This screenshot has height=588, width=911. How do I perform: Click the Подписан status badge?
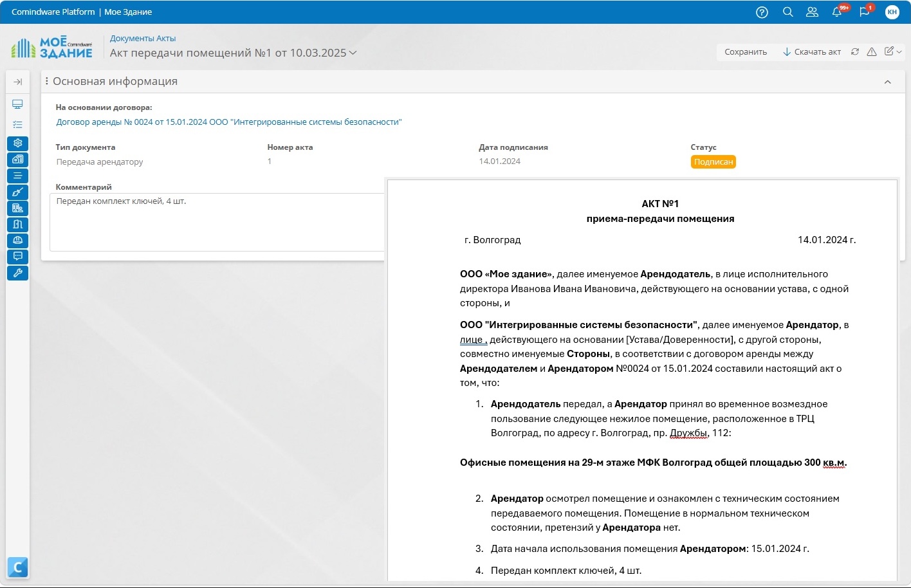[x=713, y=162]
